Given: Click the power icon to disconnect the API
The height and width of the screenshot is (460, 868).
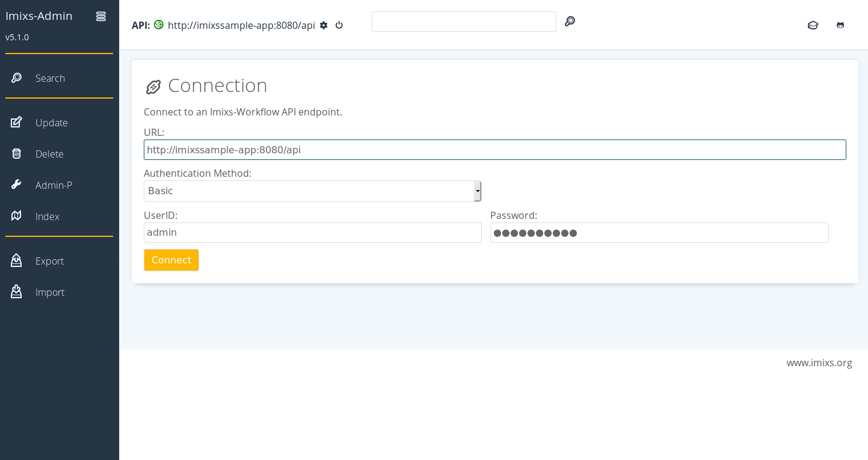Looking at the screenshot, I should [x=339, y=25].
